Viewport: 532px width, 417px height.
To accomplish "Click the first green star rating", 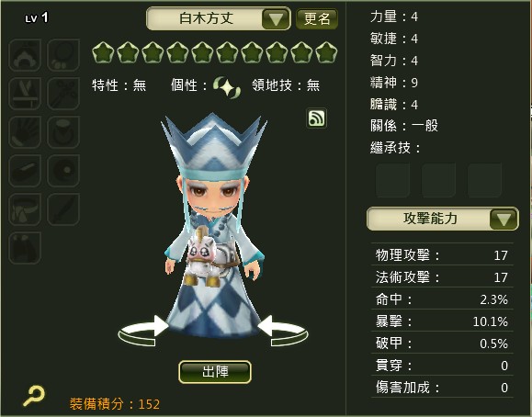I will [103, 52].
